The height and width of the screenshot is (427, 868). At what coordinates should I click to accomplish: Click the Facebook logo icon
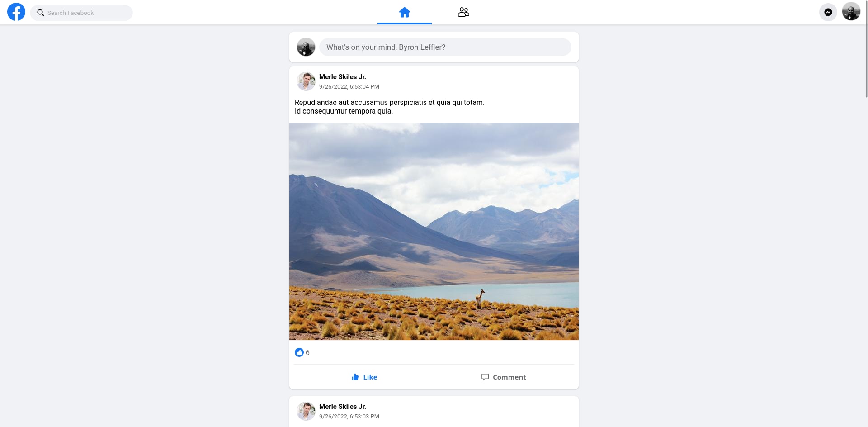pyautogui.click(x=16, y=12)
